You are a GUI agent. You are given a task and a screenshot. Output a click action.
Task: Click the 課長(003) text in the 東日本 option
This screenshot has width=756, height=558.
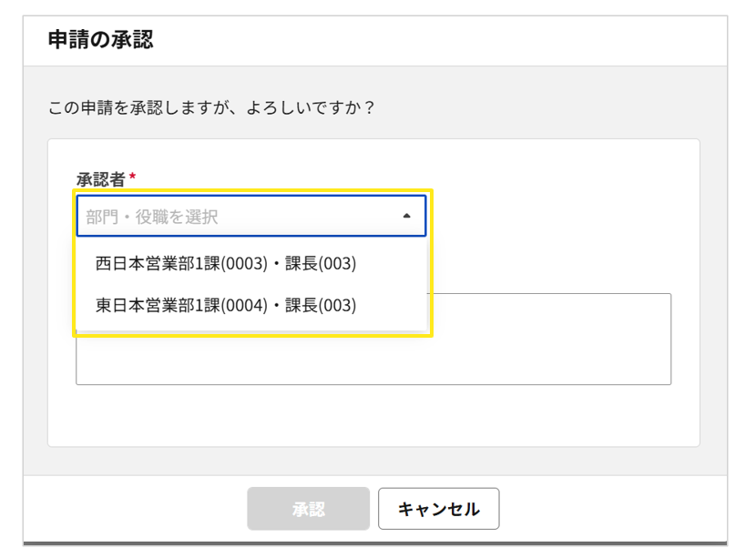(x=321, y=305)
